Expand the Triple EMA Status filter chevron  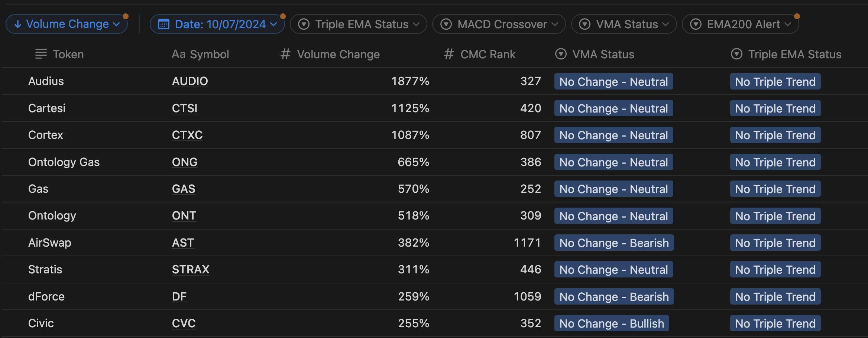417,25
